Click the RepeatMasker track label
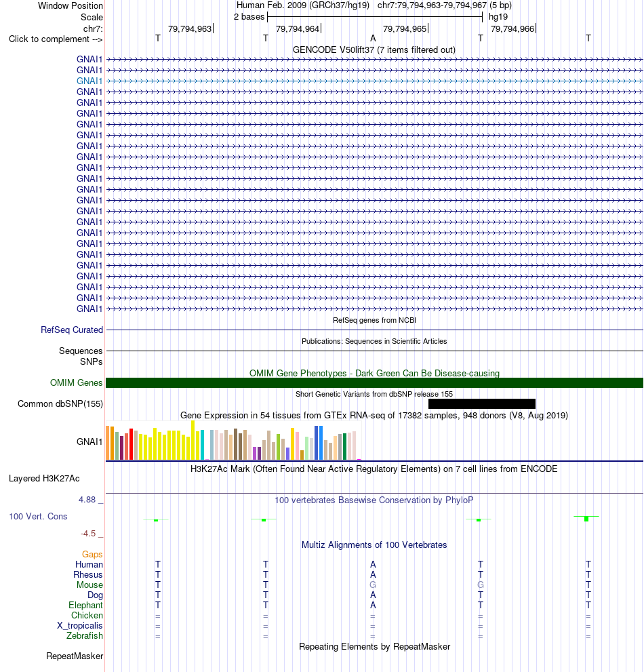644x672 pixels. point(75,656)
